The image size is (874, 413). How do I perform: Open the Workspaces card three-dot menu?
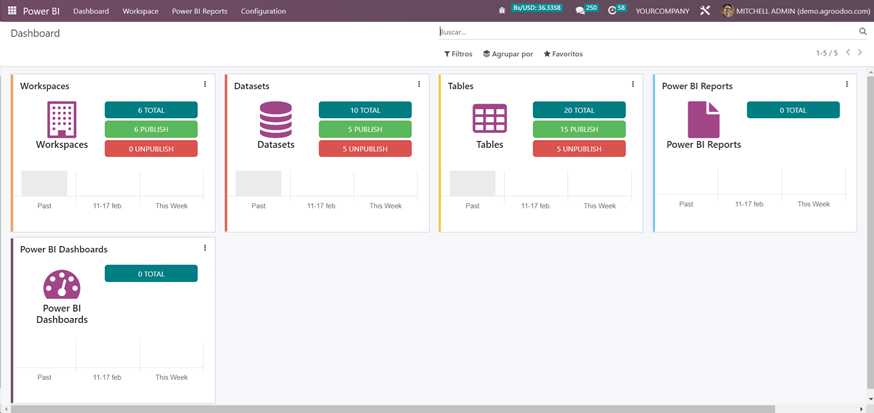[x=205, y=85]
